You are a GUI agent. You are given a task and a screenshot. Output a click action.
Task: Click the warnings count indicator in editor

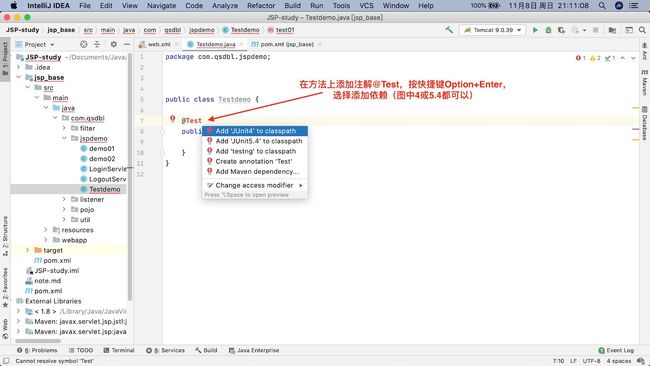595,58
